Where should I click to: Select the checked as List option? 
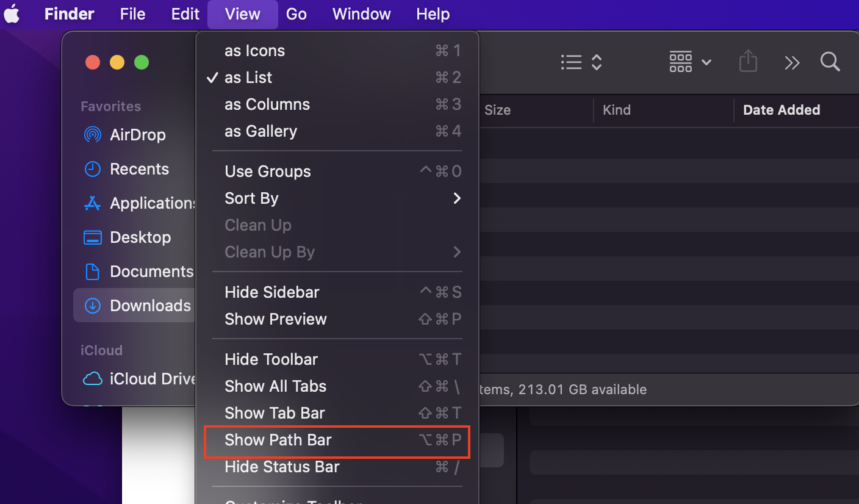[337, 77]
